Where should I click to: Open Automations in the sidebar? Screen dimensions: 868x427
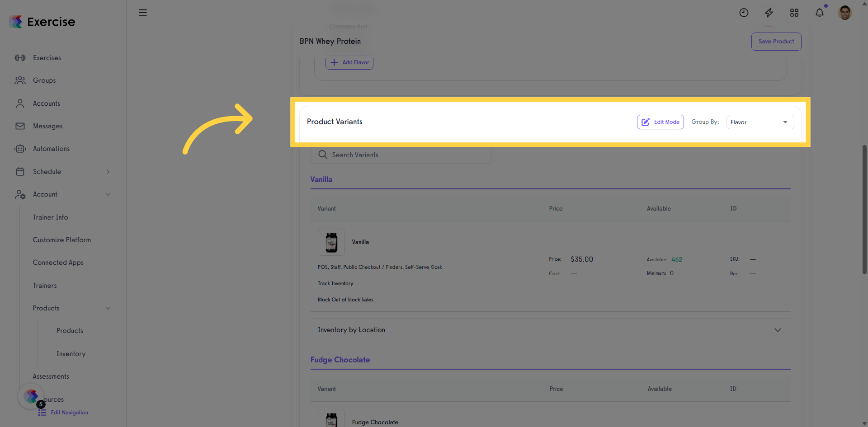click(52, 149)
